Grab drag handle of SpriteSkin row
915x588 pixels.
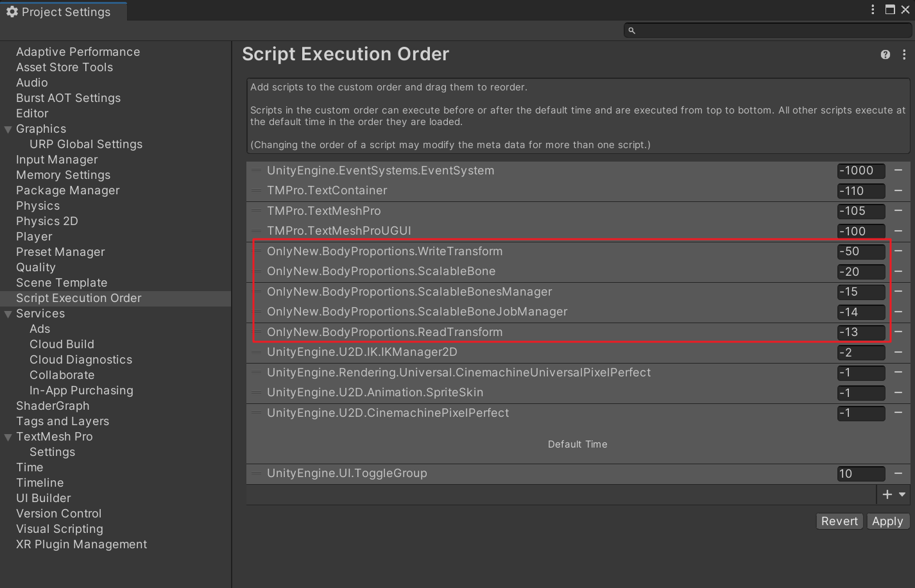[256, 392]
